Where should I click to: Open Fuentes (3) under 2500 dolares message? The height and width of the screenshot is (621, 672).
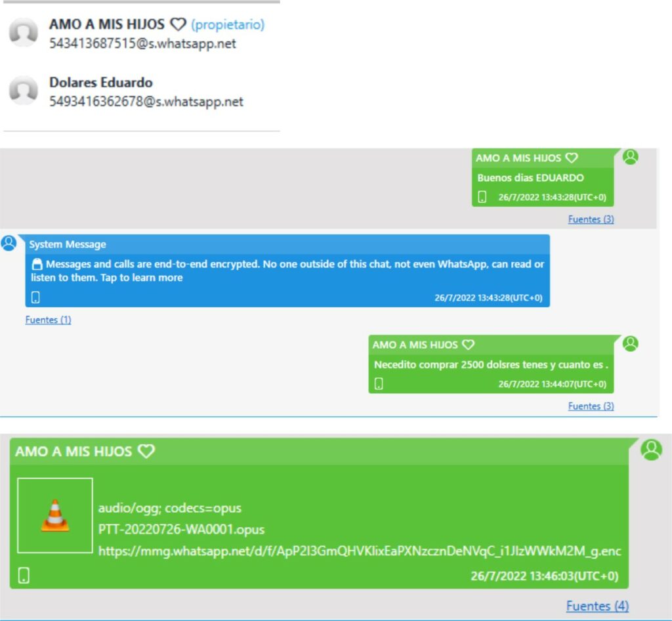pyautogui.click(x=591, y=406)
